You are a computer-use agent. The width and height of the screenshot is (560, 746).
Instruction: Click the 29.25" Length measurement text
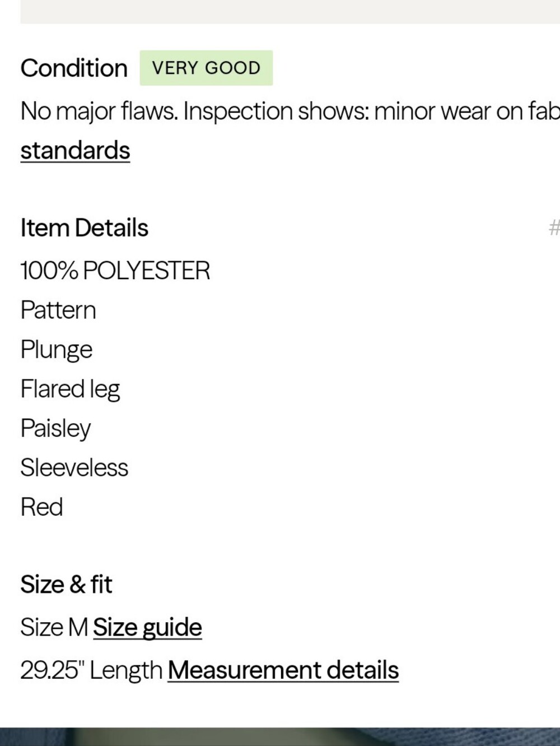(91, 670)
